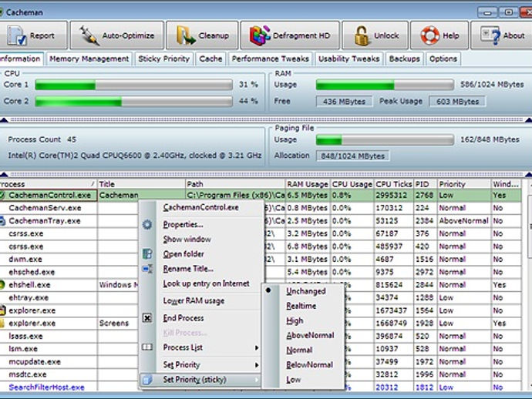
Task: Expand the Set Priority submenu arrow
Action: pos(257,365)
